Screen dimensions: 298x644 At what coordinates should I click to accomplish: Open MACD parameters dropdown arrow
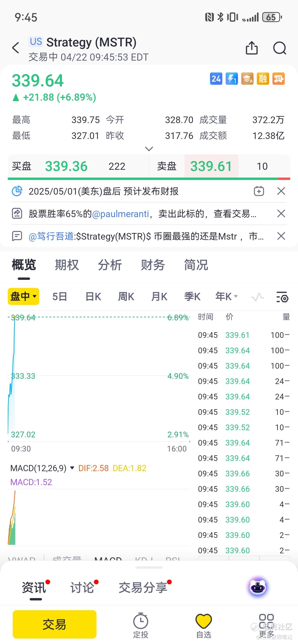click(x=72, y=468)
